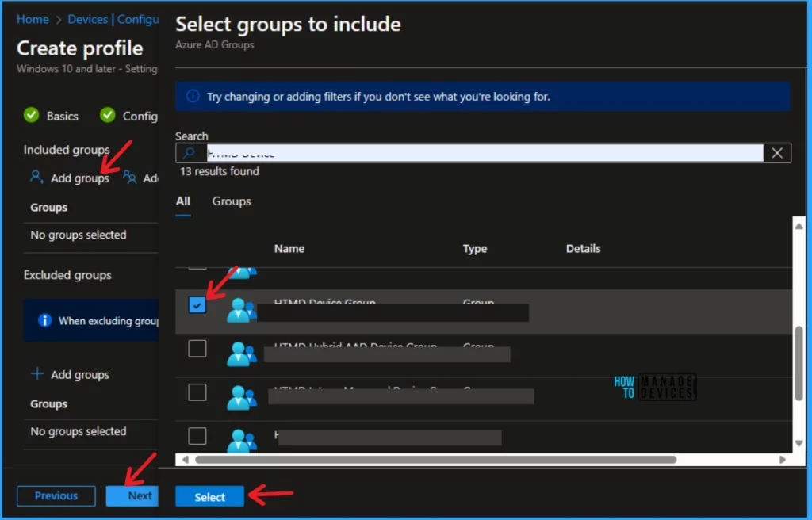
Task: Click the add all users icon
Action: click(129, 177)
